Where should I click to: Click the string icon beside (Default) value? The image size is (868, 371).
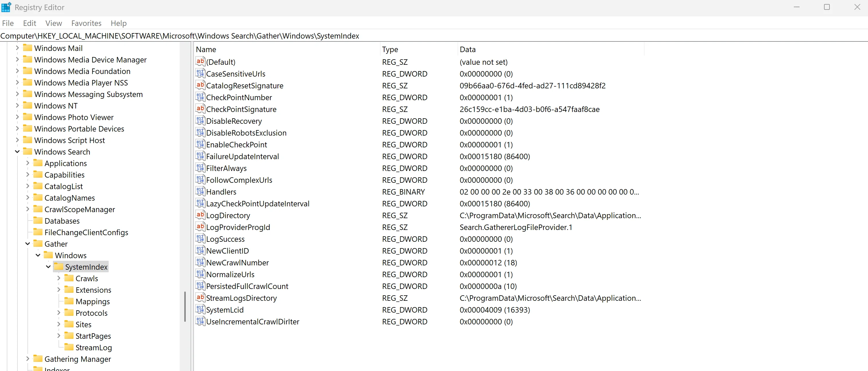(200, 61)
